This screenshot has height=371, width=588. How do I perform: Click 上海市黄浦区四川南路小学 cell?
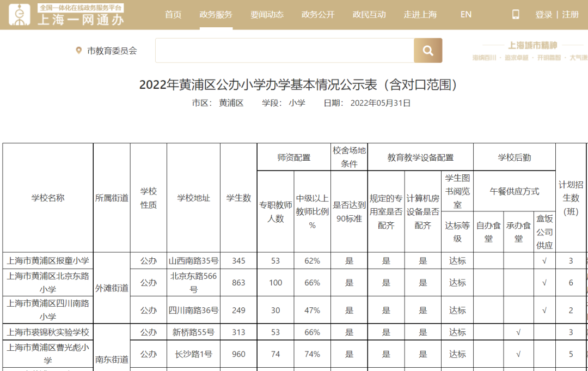click(47, 310)
